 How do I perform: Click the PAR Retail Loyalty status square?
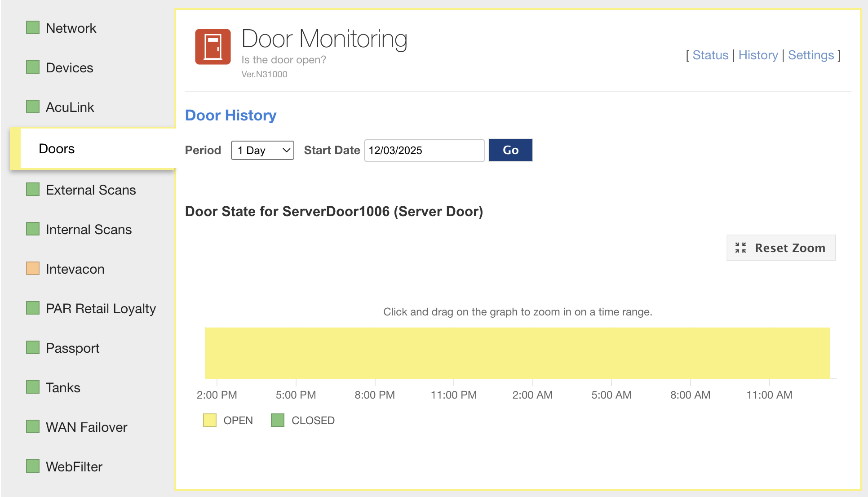(33, 308)
